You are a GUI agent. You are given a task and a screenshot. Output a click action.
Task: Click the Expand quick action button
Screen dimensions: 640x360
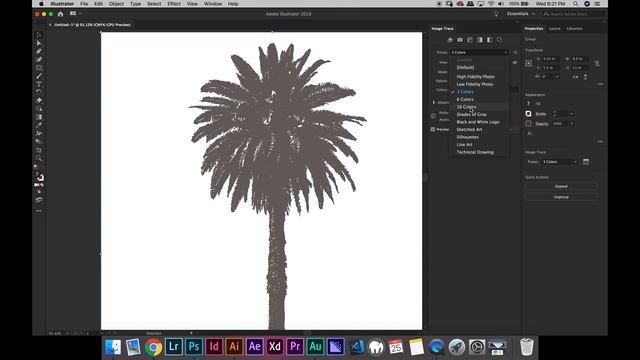point(561,187)
